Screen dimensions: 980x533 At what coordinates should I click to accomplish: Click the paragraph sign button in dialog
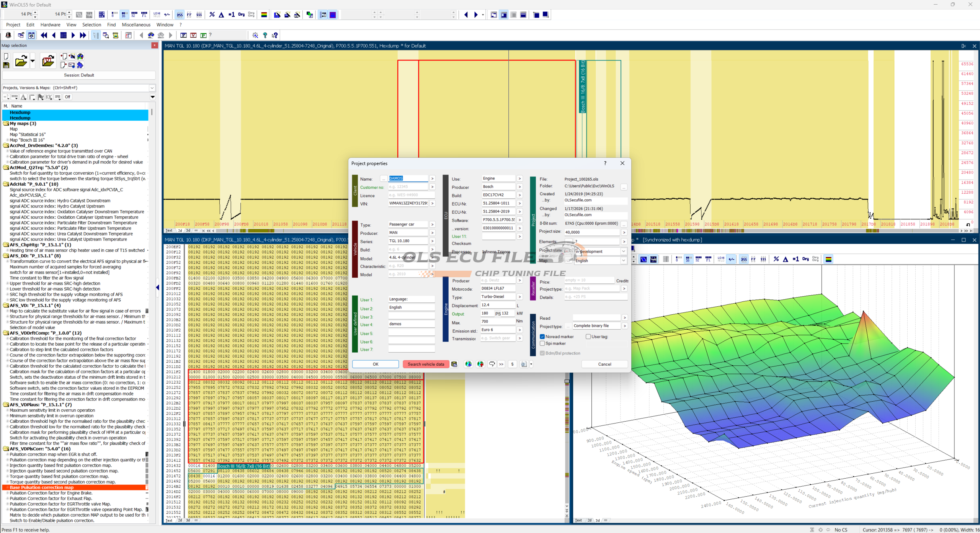512,364
